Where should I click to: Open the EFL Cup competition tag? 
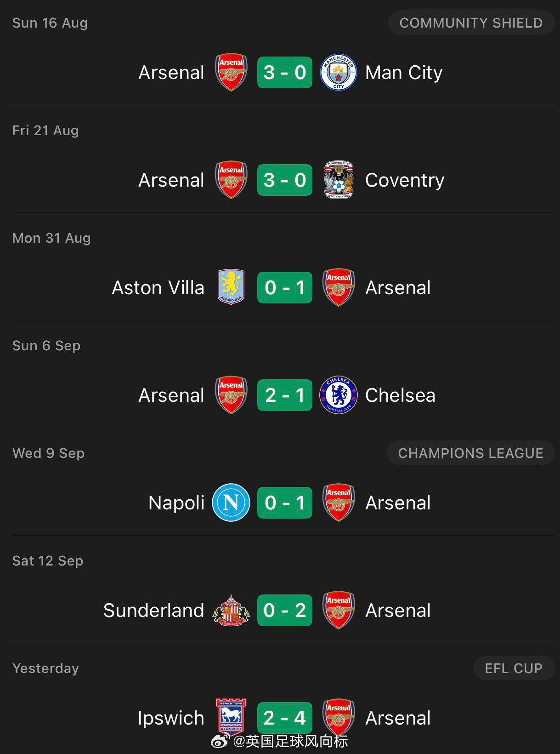[x=514, y=668]
